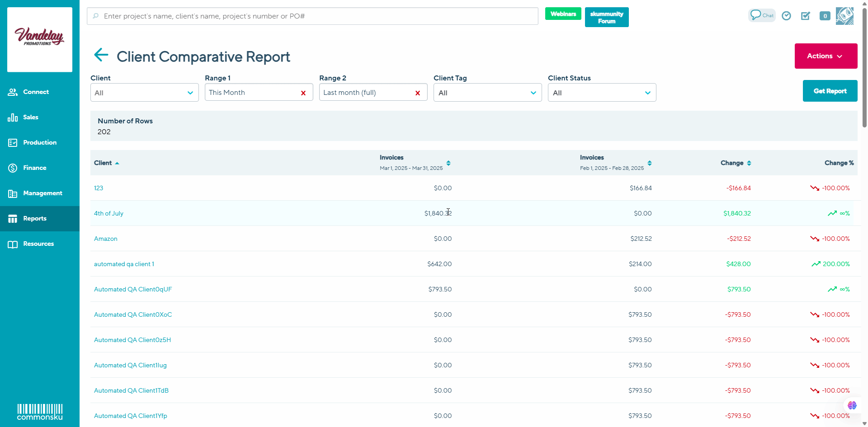
Task: Sort table by Change column
Action: point(749,163)
